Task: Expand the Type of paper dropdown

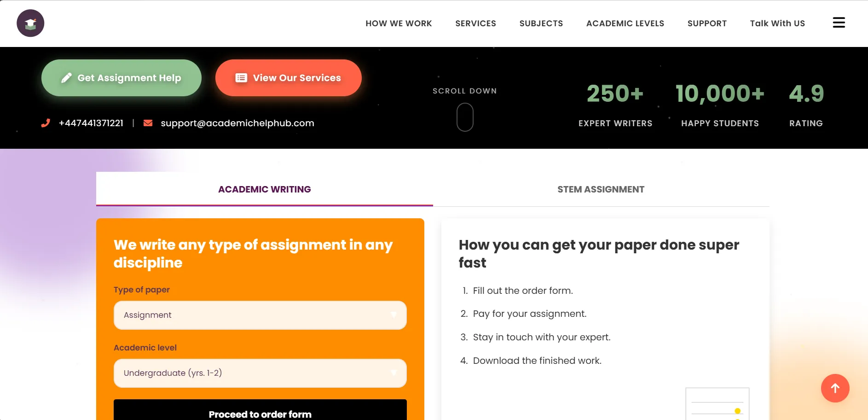Action: 260,315
